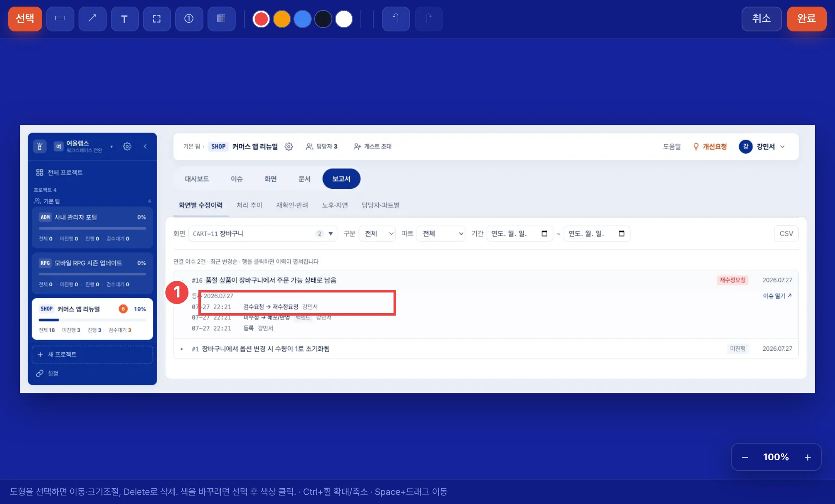Screen dimensions: 835x504
Task: Choose the orange color swatch
Action: (282, 19)
